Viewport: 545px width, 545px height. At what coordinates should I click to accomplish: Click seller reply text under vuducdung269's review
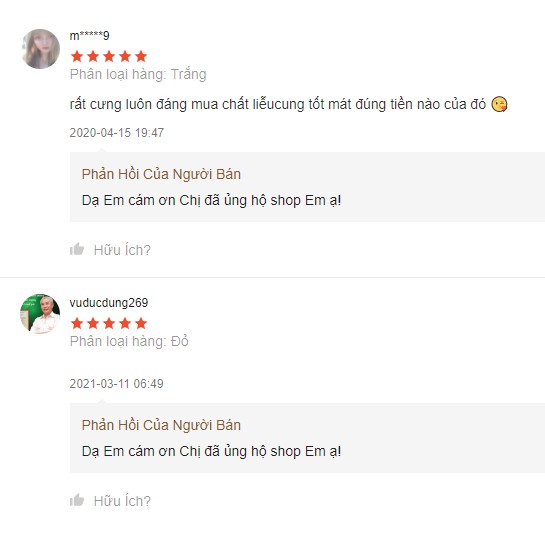211,452
